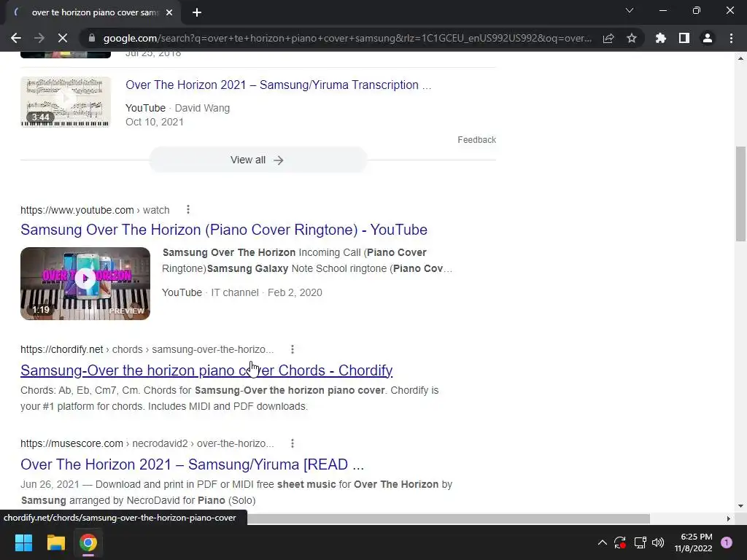Screen dimensions: 747x560
Task: Play the Over the Horizon 1:19 video preview
Action: point(85,284)
